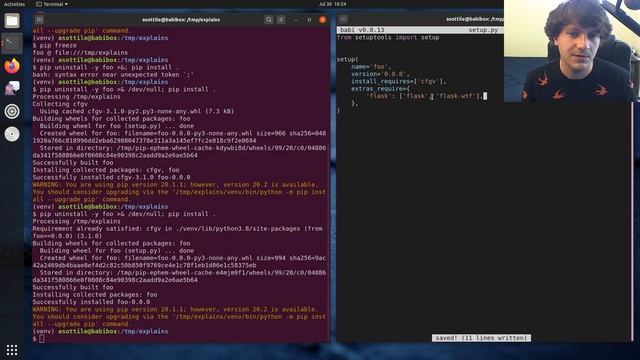Screen dimensions: 640x360
Task: Click 'Successfully installed cfgv-3.1.0 foo-0.0.0' line
Action: point(111,178)
